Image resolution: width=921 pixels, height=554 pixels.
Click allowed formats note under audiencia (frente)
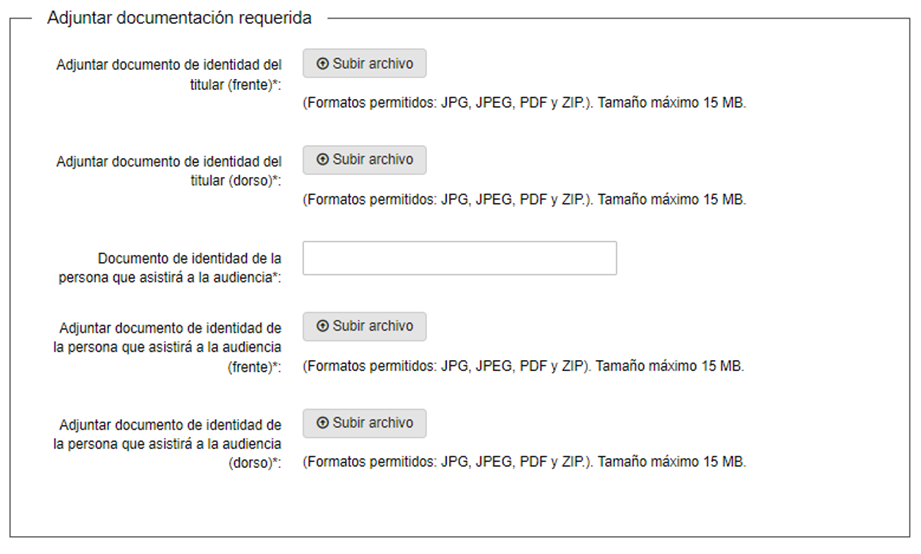click(x=523, y=366)
